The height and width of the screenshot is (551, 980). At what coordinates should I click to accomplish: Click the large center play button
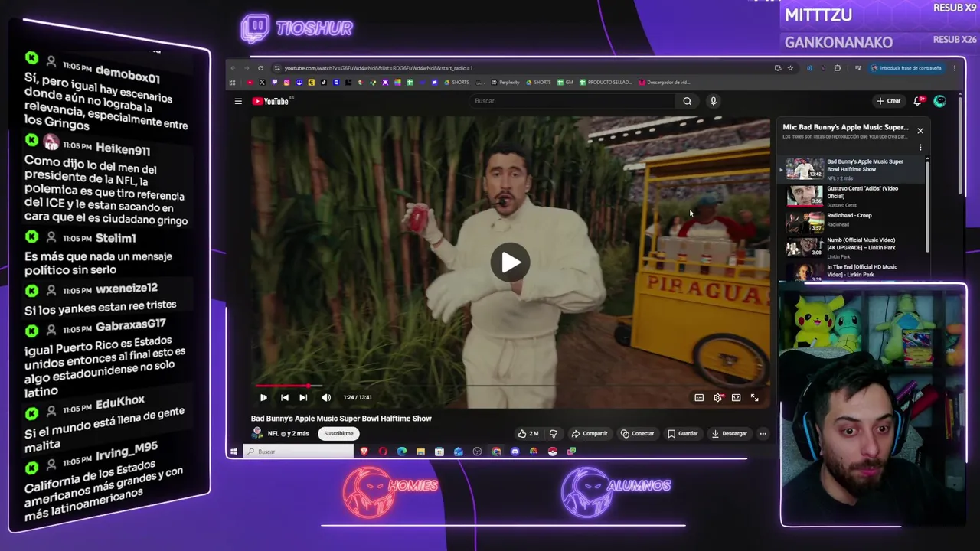point(511,262)
